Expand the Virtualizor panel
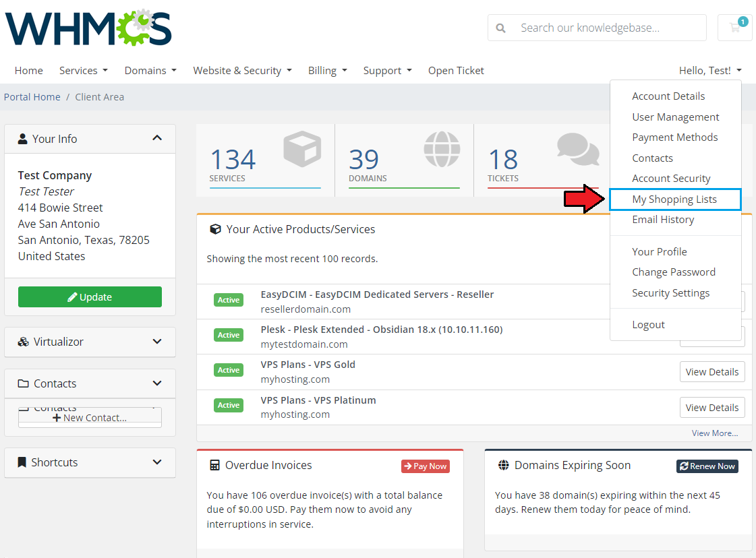The image size is (756, 558). (x=157, y=342)
